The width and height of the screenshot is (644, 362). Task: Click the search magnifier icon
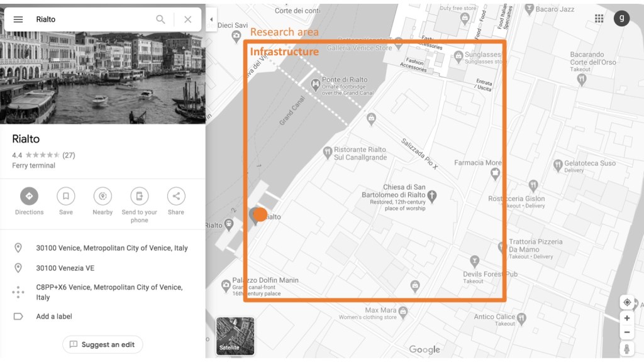pos(161,19)
